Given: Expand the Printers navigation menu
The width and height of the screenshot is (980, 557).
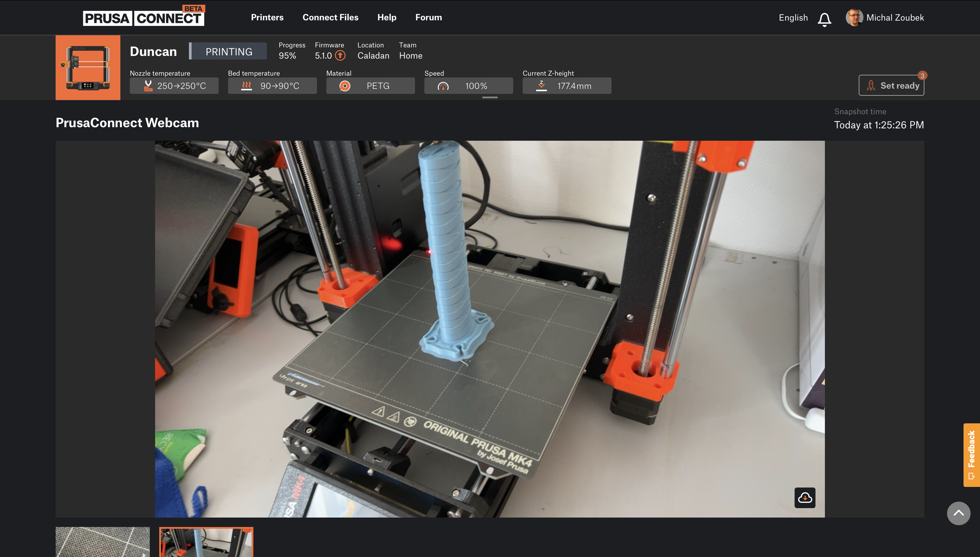Looking at the screenshot, I should [x=267, y=17].
